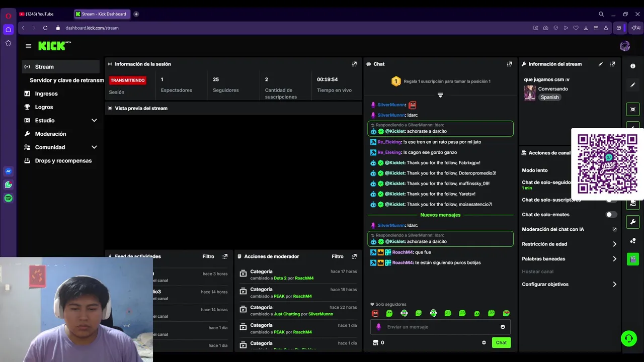
Task: Toggle Chat de solo-emotes switch
Action: coord(611,215)
